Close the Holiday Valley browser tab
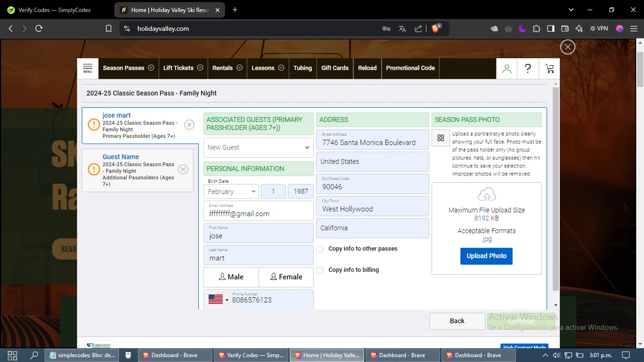 click(x=218, y=10)
